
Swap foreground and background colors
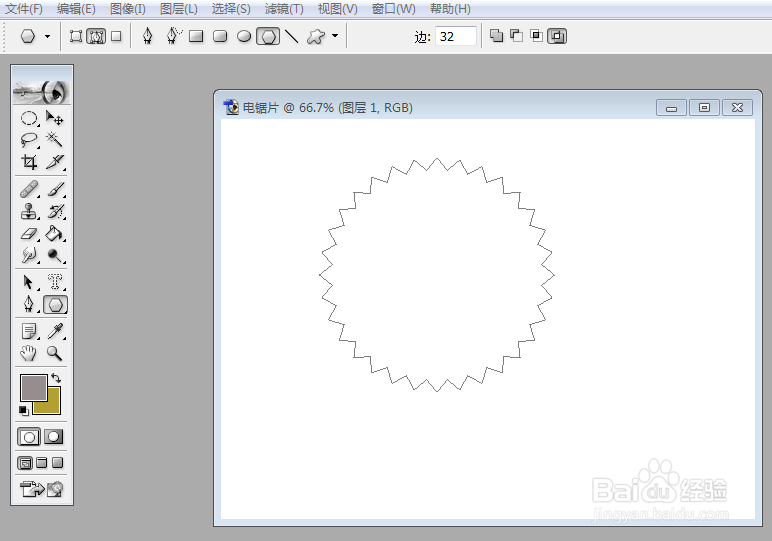coord(56,378)
